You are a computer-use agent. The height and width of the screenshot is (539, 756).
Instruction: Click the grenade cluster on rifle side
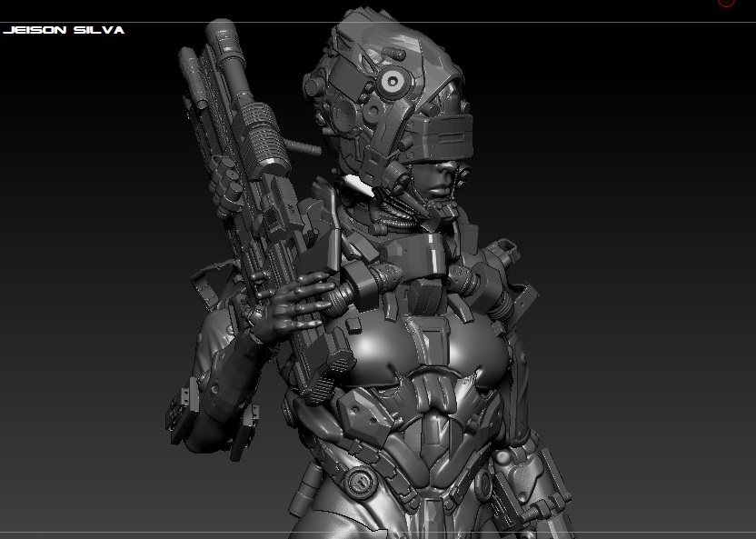tap(225, 185)
